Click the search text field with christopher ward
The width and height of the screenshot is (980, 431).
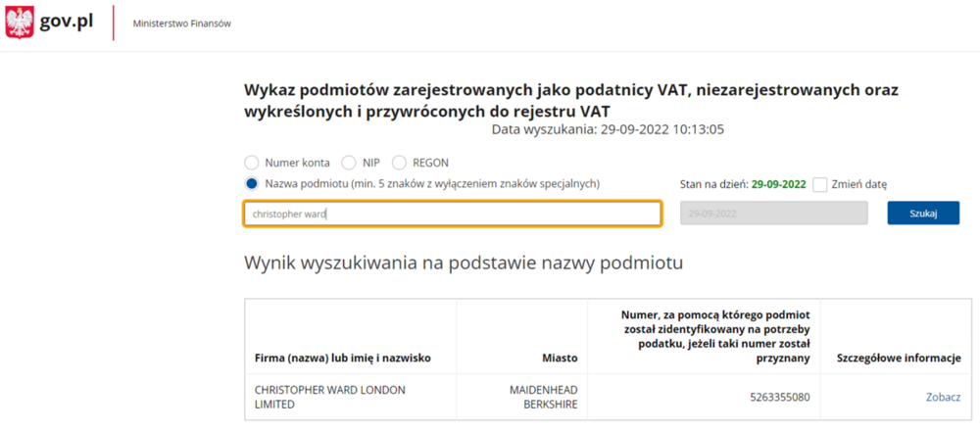pyautogui.click(x=452, y=214)
